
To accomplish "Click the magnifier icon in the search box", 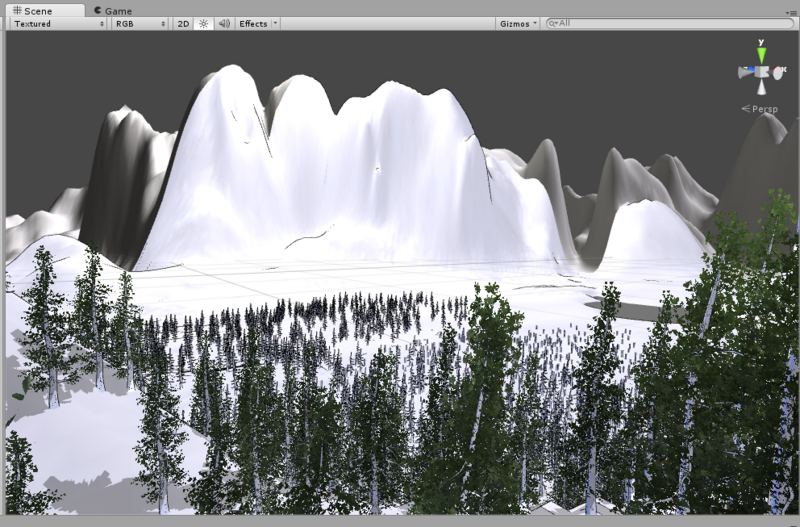I will point(554,23).
